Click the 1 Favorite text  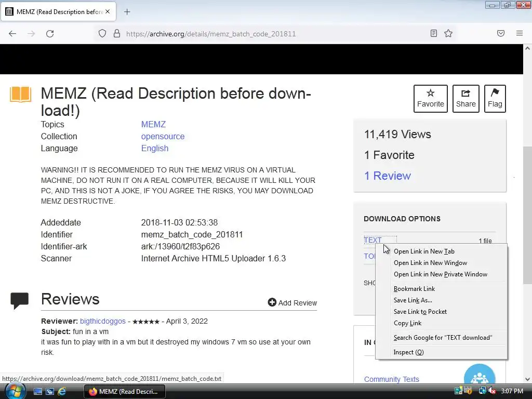[389, 155]
